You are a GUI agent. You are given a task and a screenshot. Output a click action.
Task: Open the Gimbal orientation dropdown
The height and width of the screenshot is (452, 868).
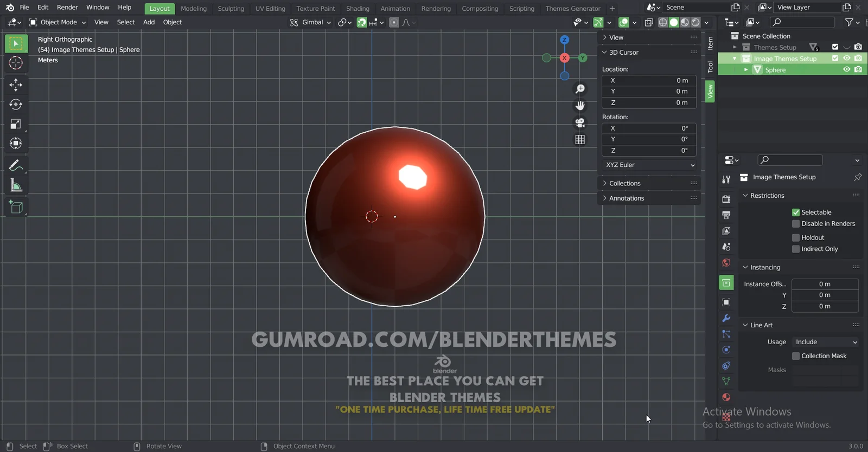tap(310, 22)
